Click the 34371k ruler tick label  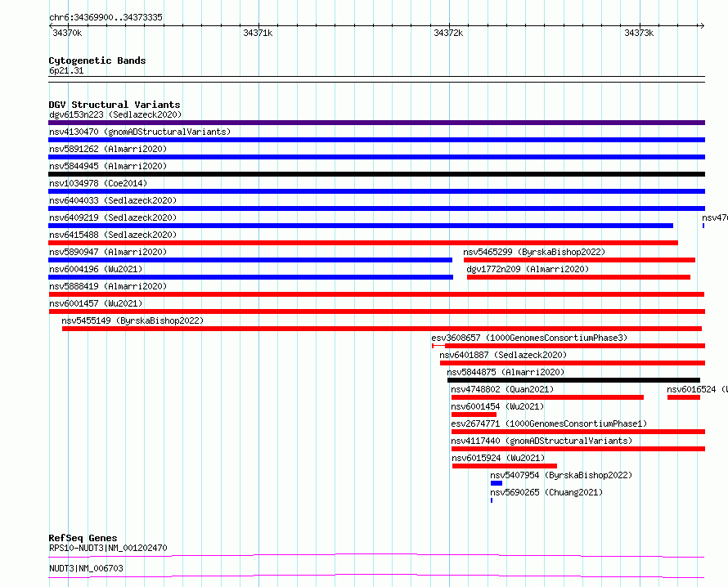258,33
